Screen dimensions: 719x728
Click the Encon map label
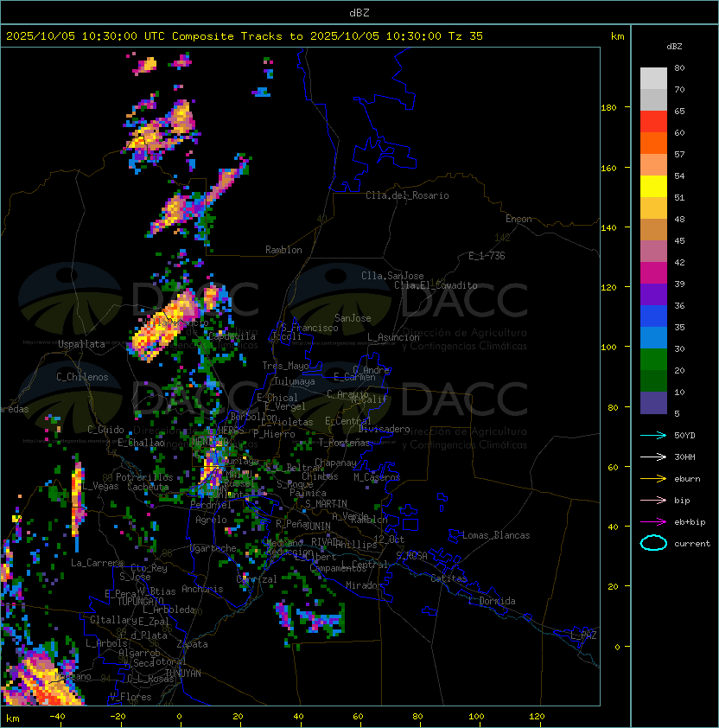(519, 219)
